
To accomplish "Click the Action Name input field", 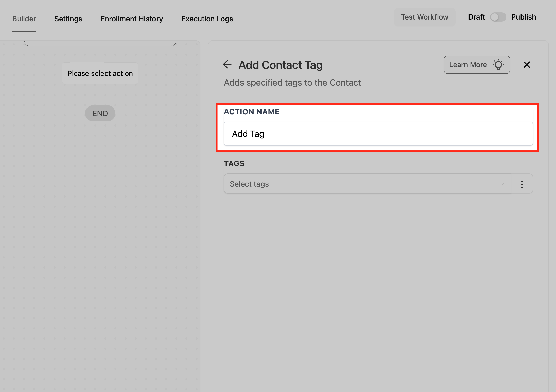I will [x=378, y=134].
